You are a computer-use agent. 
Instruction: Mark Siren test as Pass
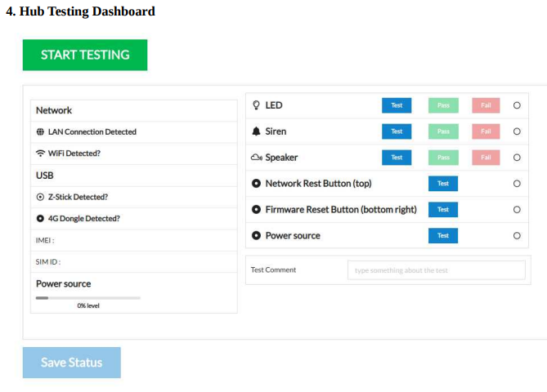[x=443, y=131]
